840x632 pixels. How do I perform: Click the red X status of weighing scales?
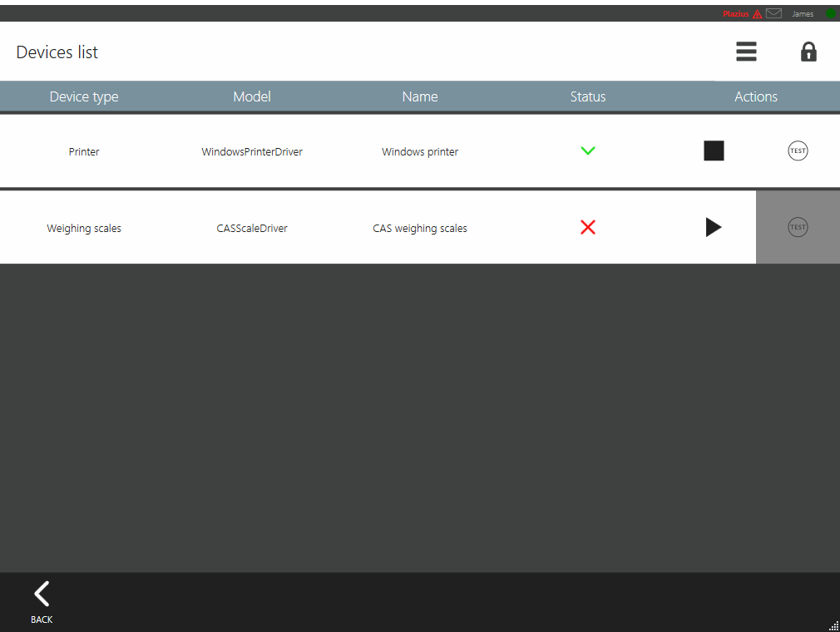588,228
